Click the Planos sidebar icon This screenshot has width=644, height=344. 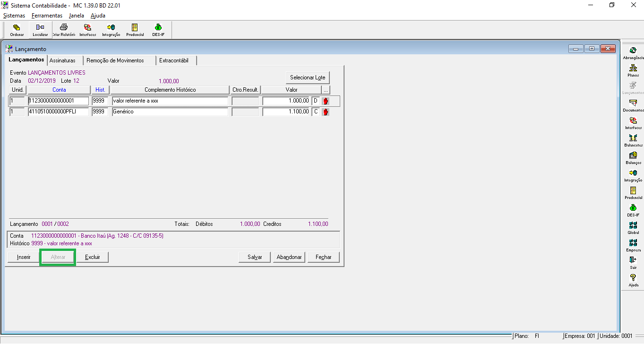[633, 70]
